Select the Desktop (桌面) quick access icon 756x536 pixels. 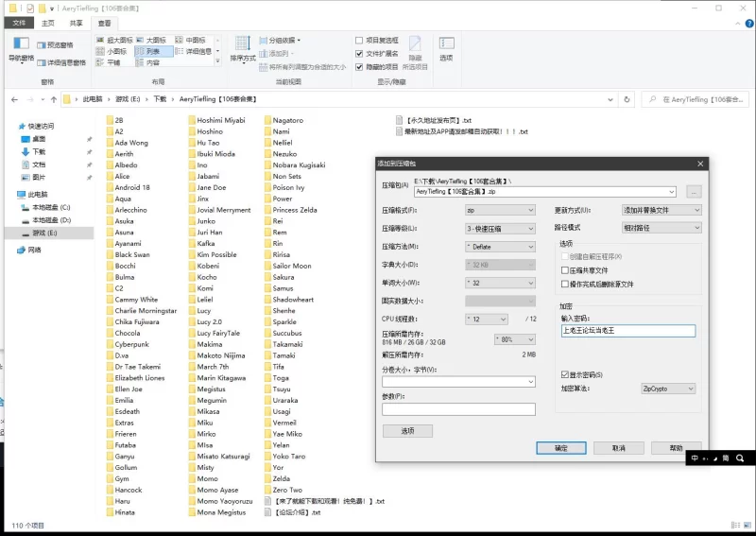pyautogui.click(x=26, y=139)
